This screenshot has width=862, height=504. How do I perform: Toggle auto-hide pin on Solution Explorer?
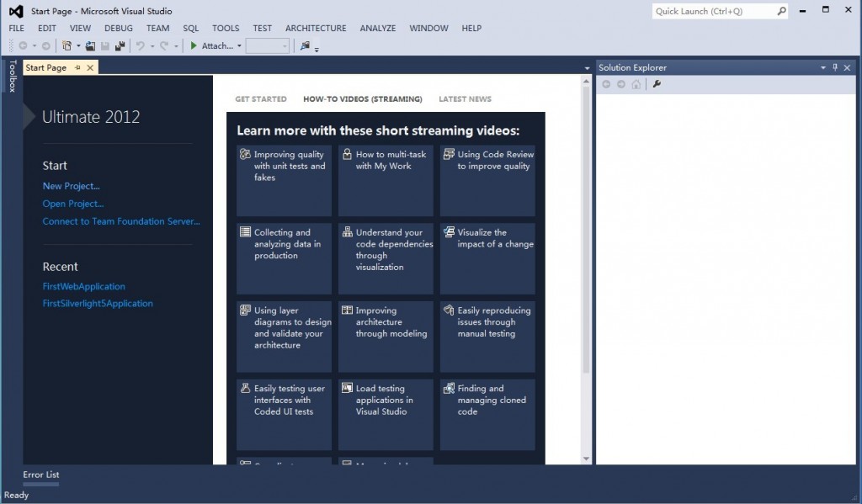click(x=835, y=67)
